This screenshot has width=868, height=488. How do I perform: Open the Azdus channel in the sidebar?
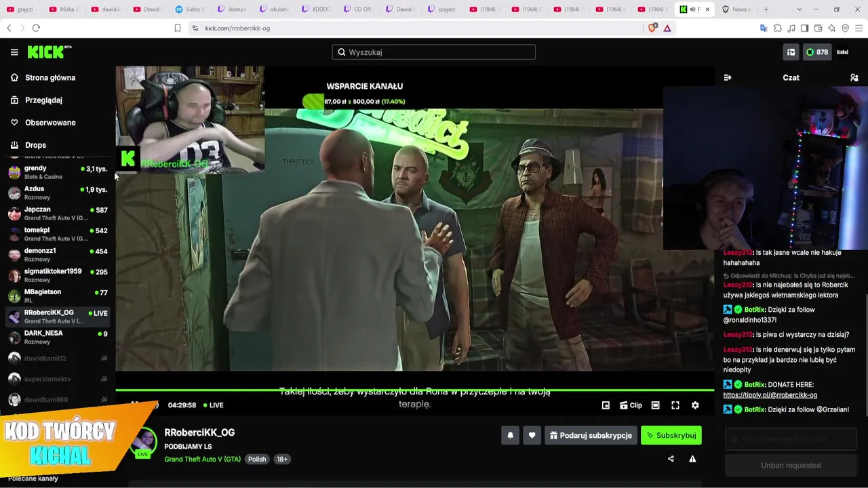point(58,193)
